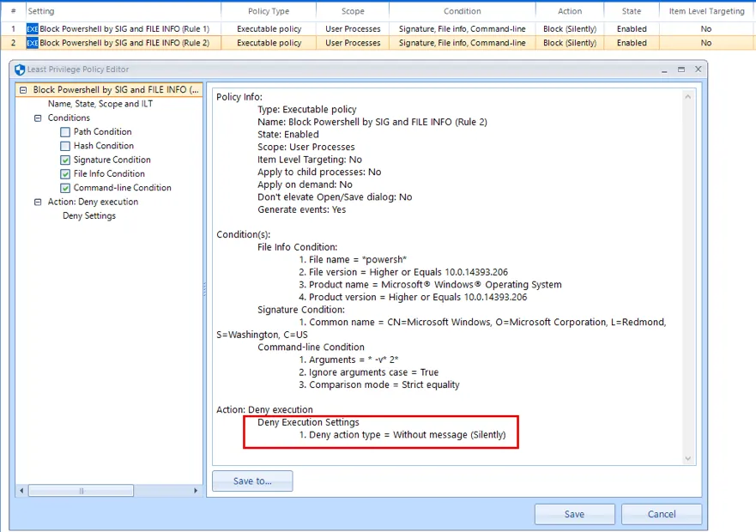Click the Save to... button

pyautogui.click(x=252, y=481)
